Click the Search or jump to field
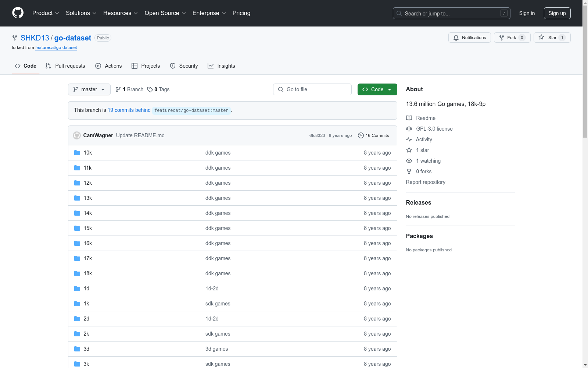This screenshot has width=588, height=368. (452, 13)
